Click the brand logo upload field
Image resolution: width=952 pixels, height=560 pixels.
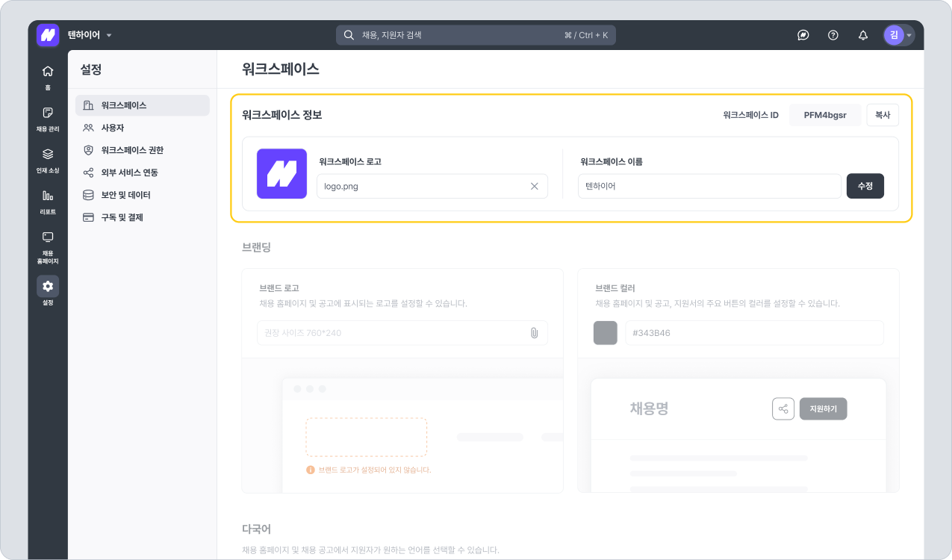click(x=402, y=333)
